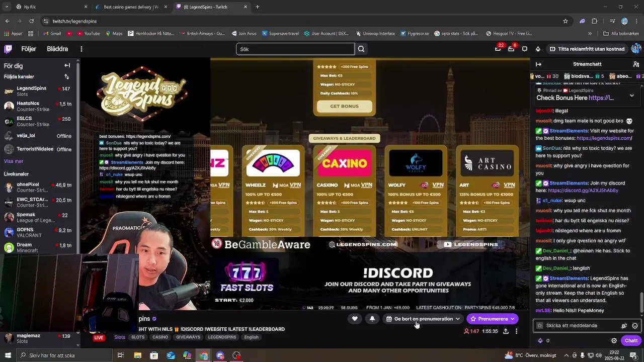The height and width of the screenshot is (362, 644).
Task: Switch to Best casino games delivery tab
Action: click(131, 7)
